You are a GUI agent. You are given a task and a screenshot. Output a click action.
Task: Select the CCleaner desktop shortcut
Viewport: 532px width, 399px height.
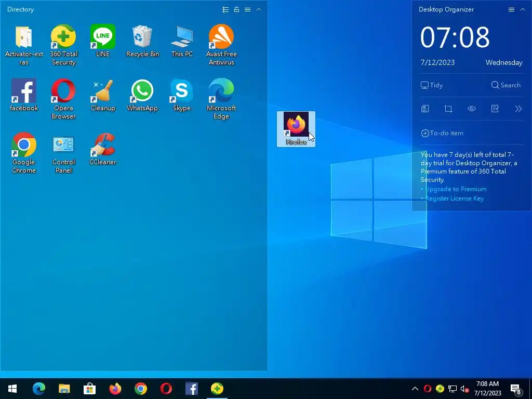[103, 149]
